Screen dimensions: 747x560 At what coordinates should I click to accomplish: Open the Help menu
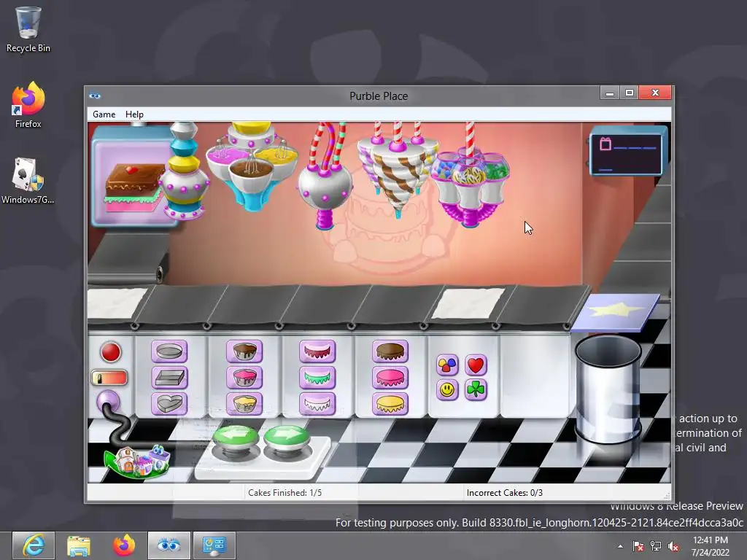point(134,114)
